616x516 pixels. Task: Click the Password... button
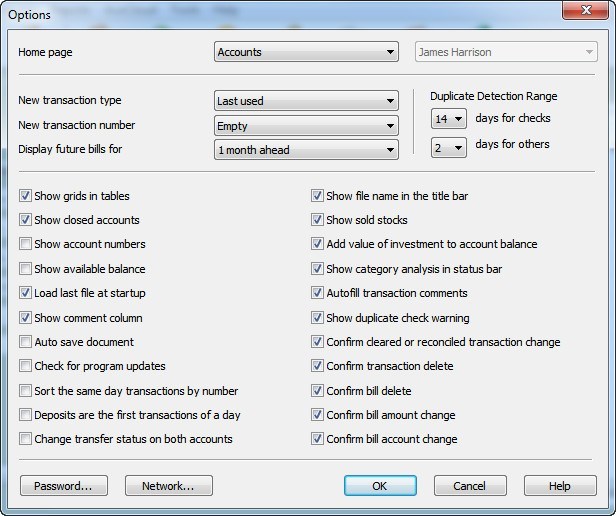point(63,486)
